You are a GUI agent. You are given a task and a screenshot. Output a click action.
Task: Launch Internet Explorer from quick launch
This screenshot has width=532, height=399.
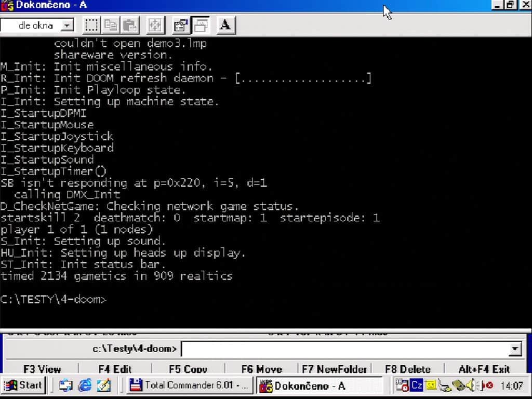point(85,385)
